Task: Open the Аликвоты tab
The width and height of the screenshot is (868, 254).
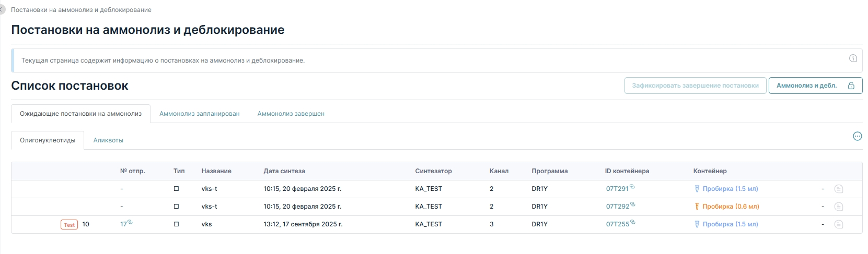Action: 108,140
